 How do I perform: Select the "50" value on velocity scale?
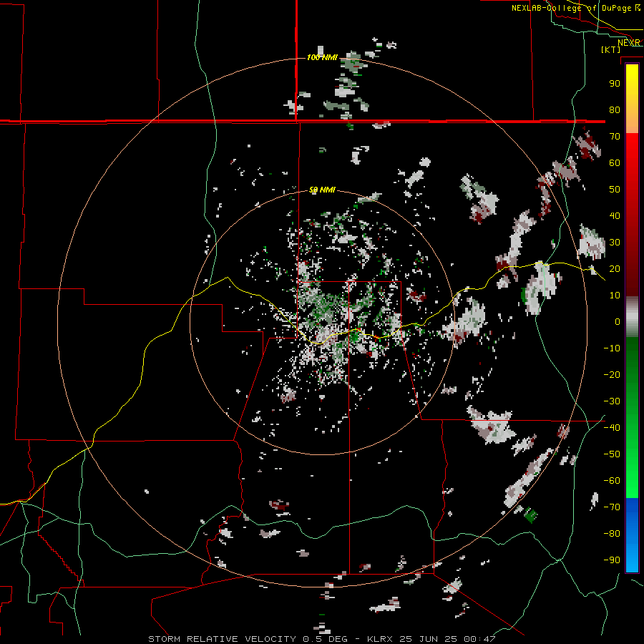pyautogui.click(x=615, y=190)
